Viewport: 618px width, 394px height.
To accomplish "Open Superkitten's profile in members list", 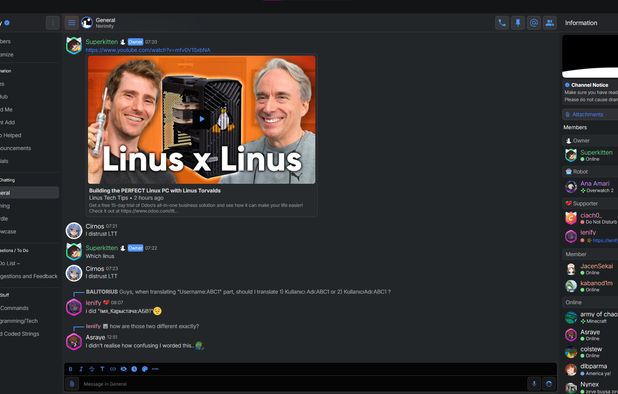I will pyautogui.click(x=590, y=155).
